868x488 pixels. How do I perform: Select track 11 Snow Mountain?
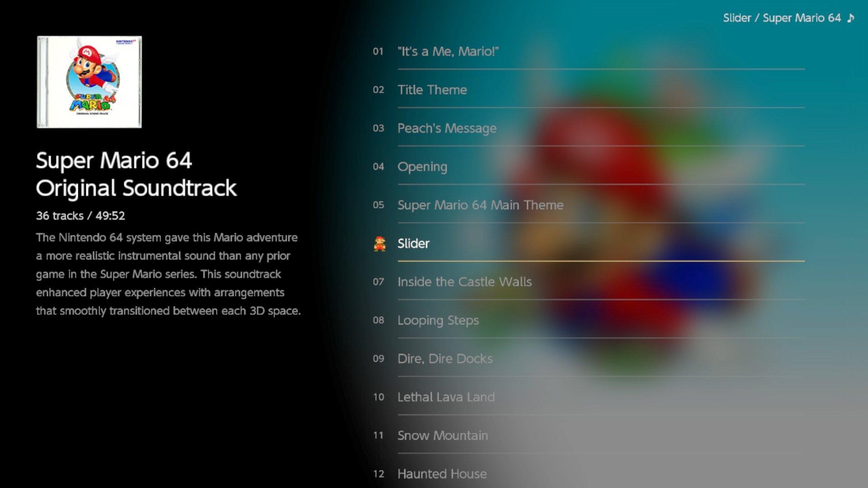[x=442, y=436]
